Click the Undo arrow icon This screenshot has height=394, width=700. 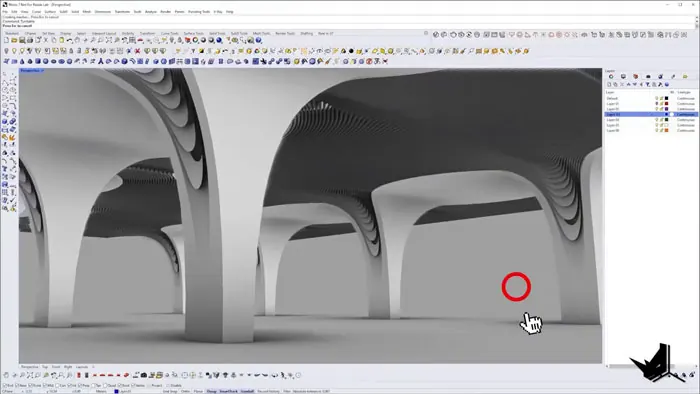pyautogui.click(x=69, y=40)
